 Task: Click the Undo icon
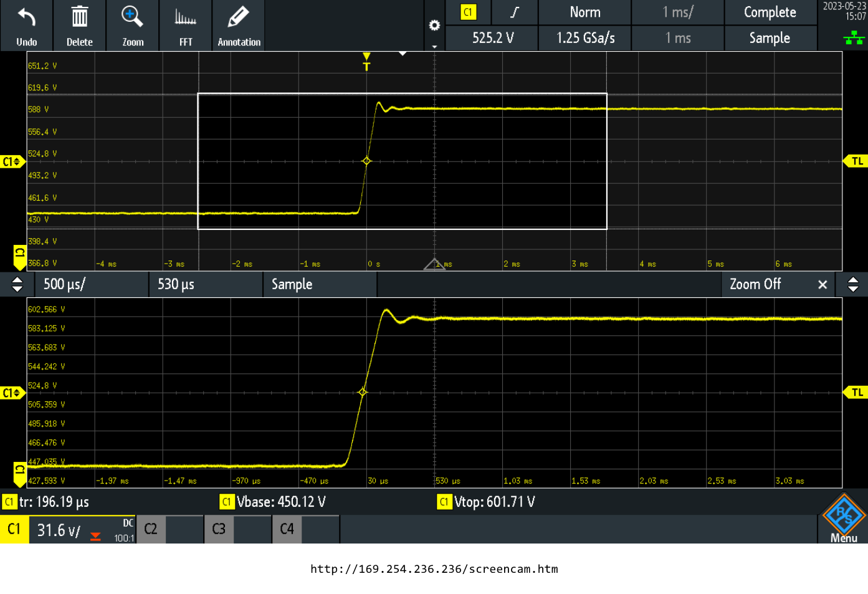26,25
